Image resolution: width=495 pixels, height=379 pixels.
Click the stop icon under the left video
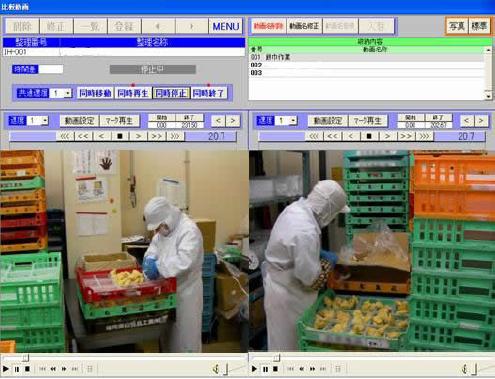pyautogui.click(x=28, y=369)
